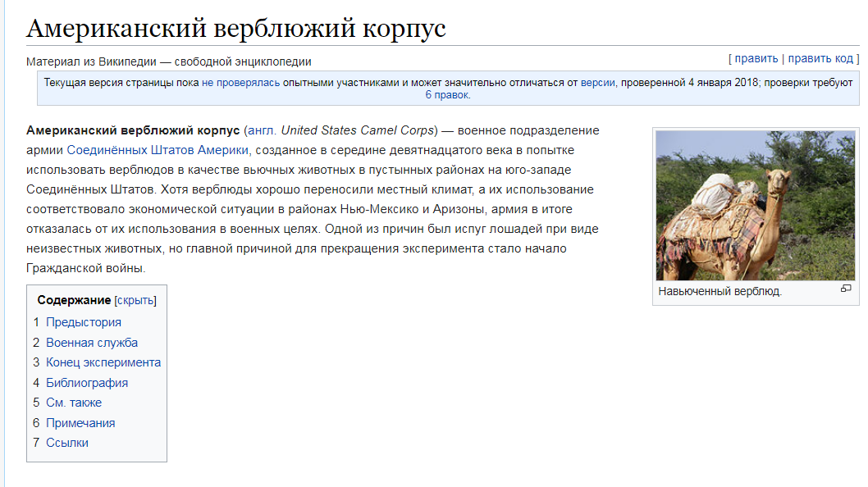
Task: Click the 'править' edit link
Action: 756,59
